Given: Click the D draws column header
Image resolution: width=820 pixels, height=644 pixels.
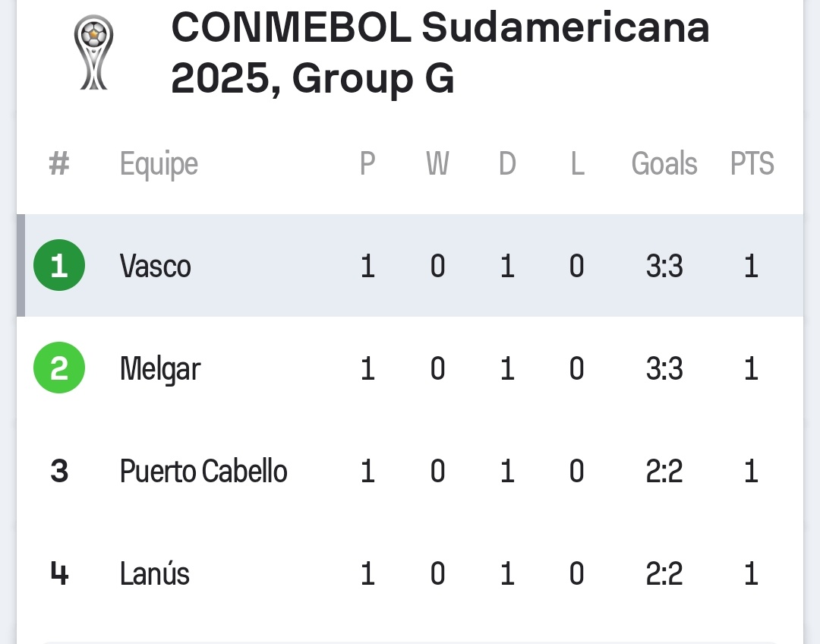Looking at the screenshot, I should 507,164.
